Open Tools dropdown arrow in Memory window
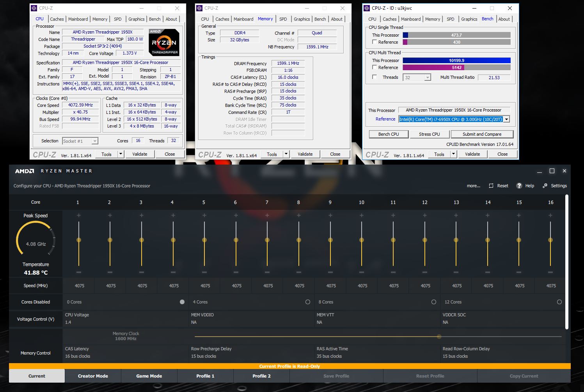This screenshot has height=392, width=584. tap(286, 154)
